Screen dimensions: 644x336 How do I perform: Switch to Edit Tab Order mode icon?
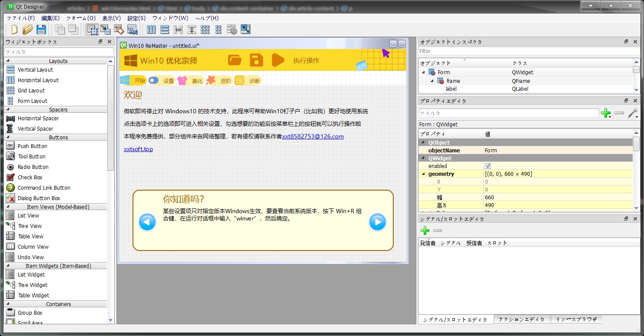[x=133, y=30]
